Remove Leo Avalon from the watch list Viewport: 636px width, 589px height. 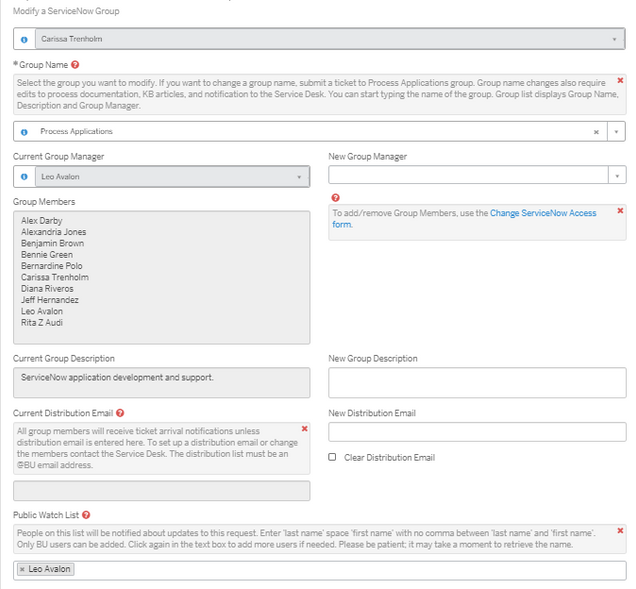point(22,570)
